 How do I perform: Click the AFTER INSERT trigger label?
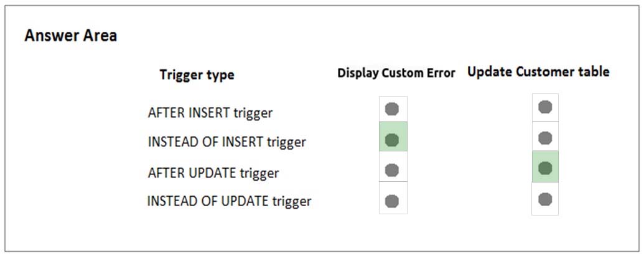point(210,113)
